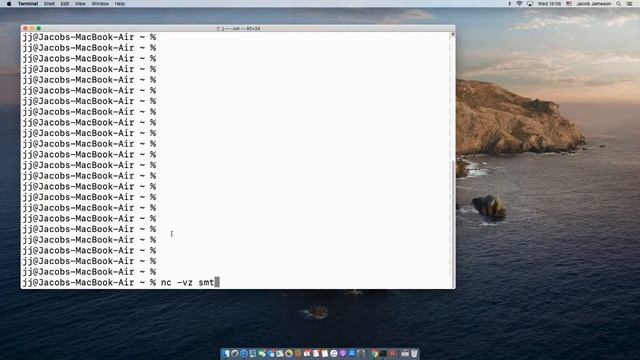Open Spotlight search in the menu bar
Viewport: 640px width, 360px height.
pos(619,4)
